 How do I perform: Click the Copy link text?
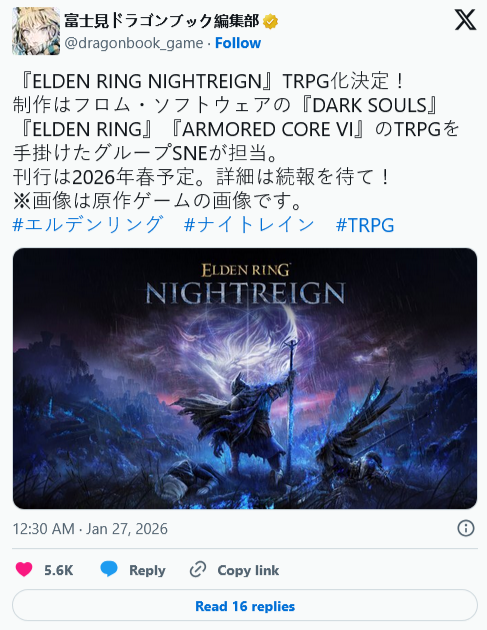pos(248,570)
